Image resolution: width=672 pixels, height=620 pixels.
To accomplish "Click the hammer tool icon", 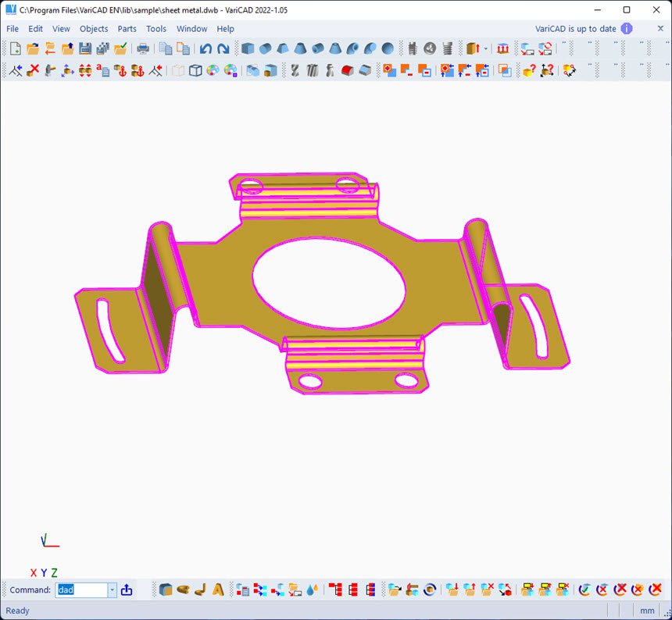I will click(51, 70).
